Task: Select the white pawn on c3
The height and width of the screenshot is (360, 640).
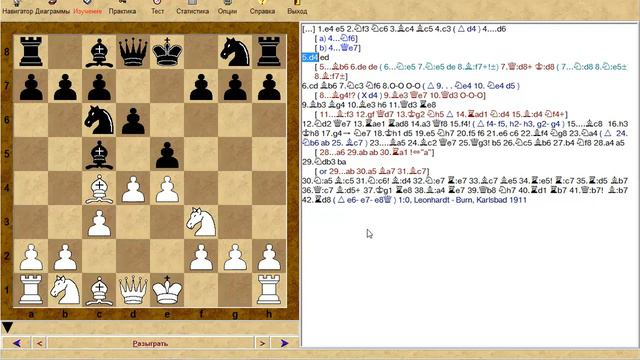Action: click(99, 222)
